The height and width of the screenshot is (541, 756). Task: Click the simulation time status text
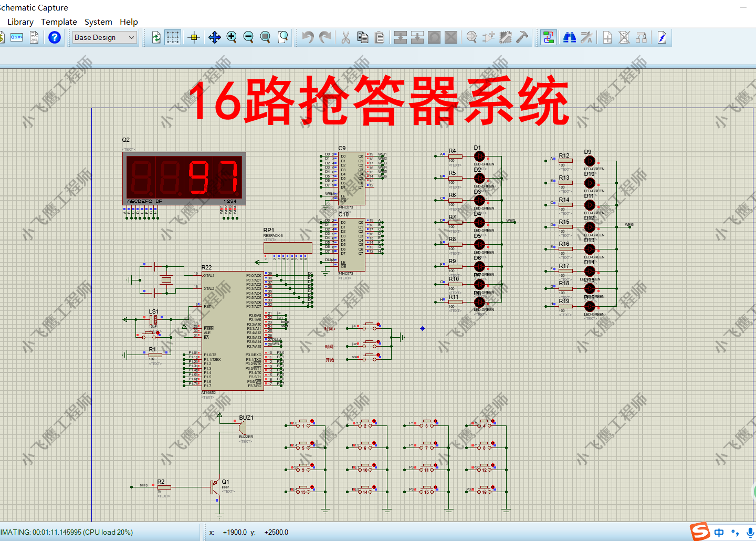pyautogui.click(x=66, y=532)
